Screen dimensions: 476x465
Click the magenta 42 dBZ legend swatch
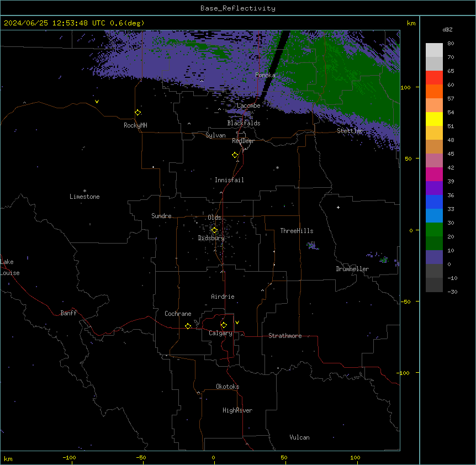[434, 174]
